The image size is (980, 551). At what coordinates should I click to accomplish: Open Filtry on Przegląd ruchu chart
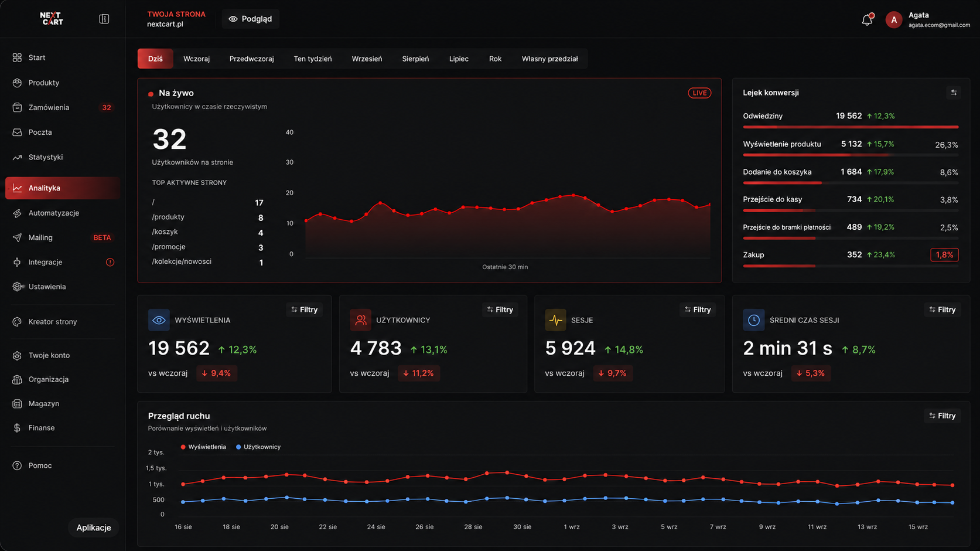pyautogui.click(x=943, y=416)
